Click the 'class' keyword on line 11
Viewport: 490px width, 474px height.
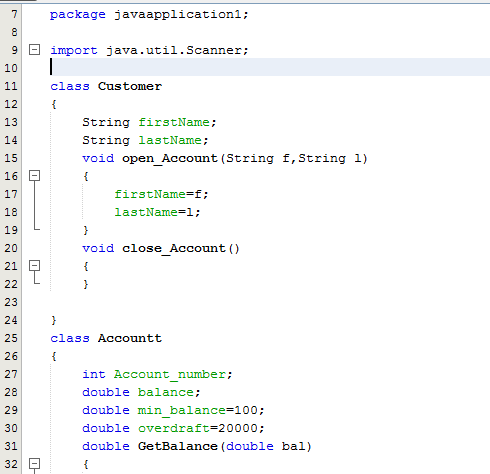70,86
